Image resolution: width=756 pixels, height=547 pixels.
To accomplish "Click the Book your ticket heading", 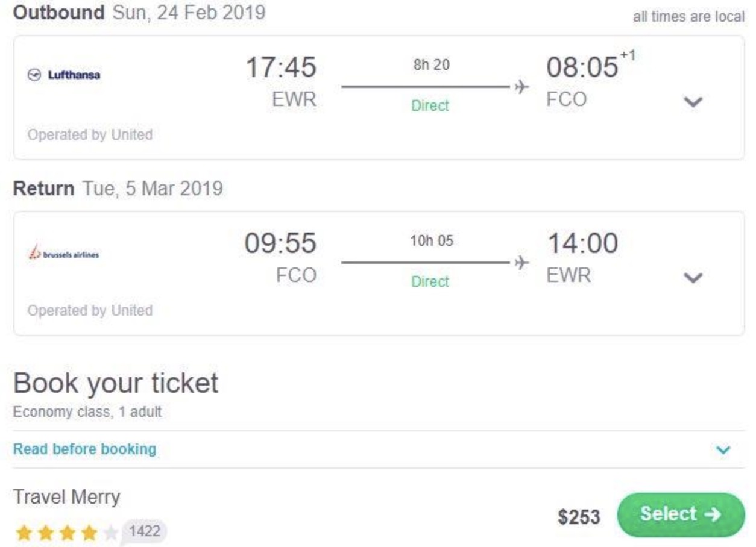I will (116, 384).
